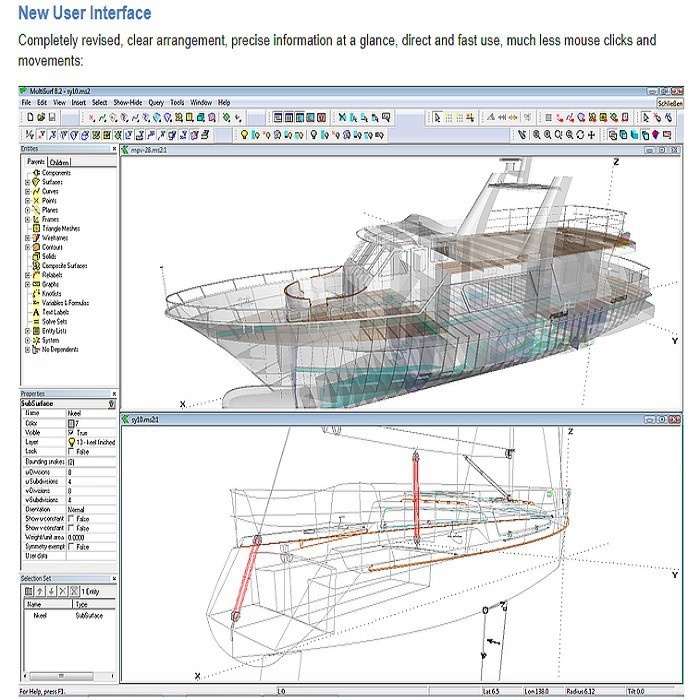700x700 pixels.
Task: Click the blue crossed-tools icon
Action: pos(342,117)
